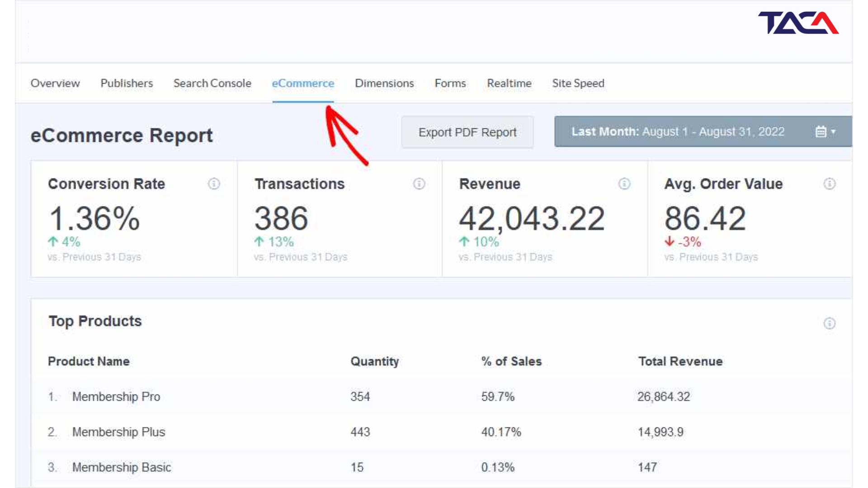
Task: Click the 1.36% conversion rate value
Action: (x=94, y=219)
